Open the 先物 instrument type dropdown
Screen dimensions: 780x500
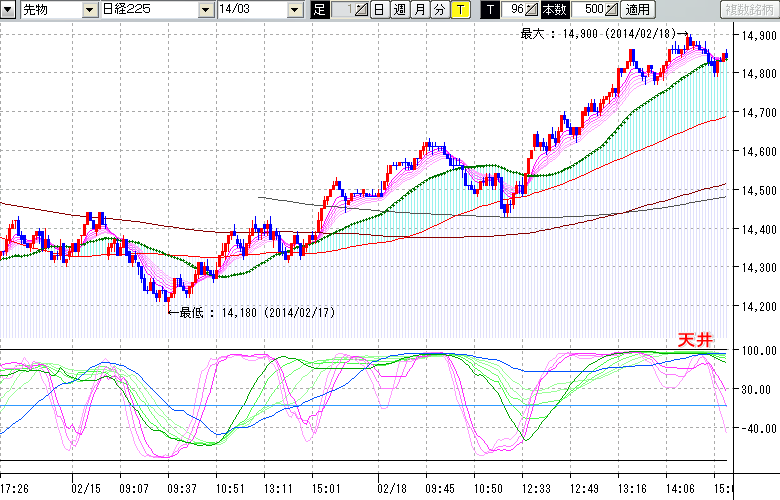pos(90,10)
